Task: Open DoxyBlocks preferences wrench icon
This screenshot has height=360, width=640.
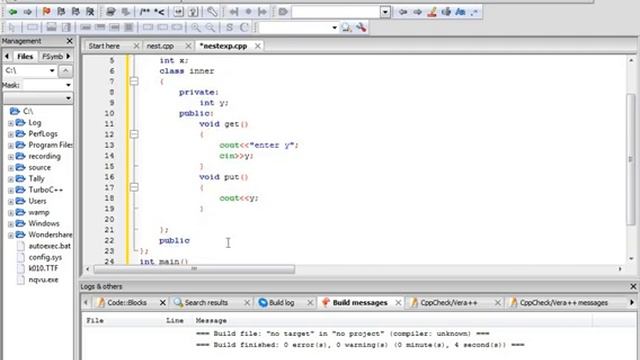Action: point(212,12)
